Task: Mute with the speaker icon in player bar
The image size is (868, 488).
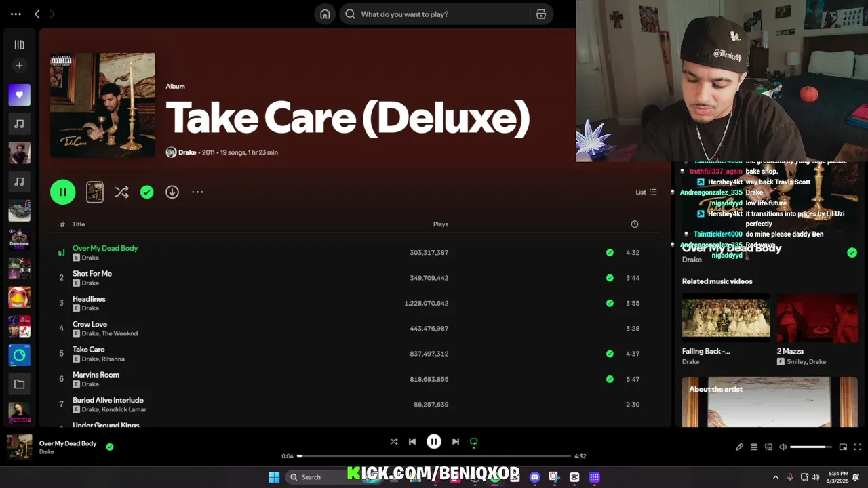Action: point(783,447)
